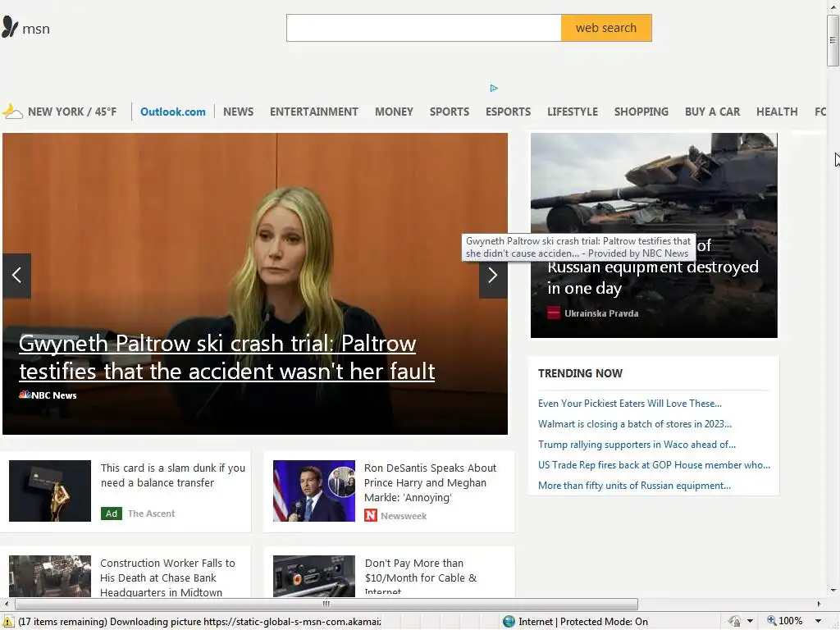Click the vertical scrollbar down arrow
Screen dimensions: 840x630
point(833,591)
